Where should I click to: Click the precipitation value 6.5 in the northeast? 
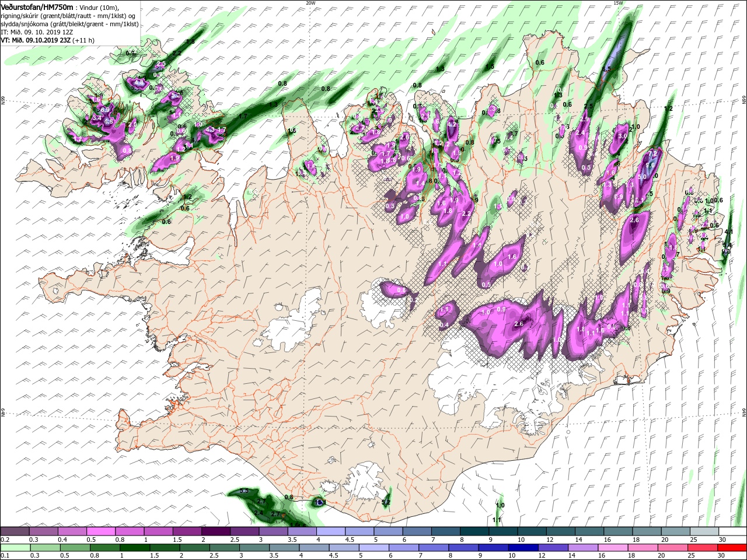pos(606,69)
